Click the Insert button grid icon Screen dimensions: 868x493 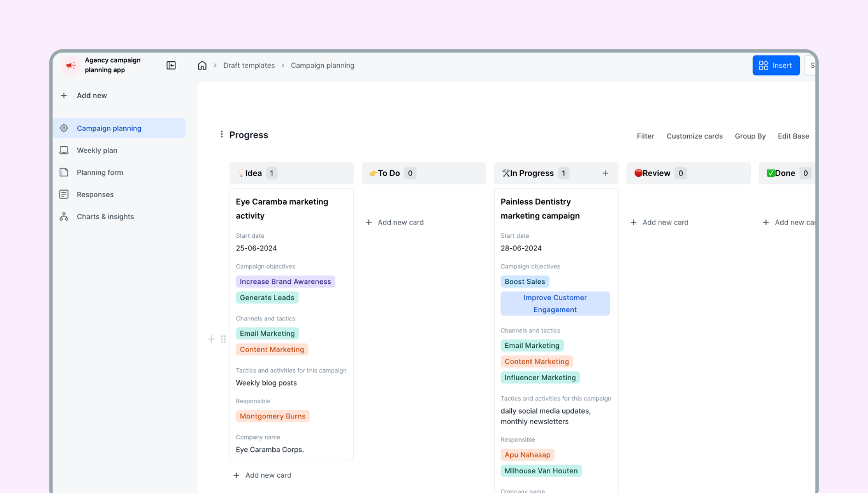(763, 65)
